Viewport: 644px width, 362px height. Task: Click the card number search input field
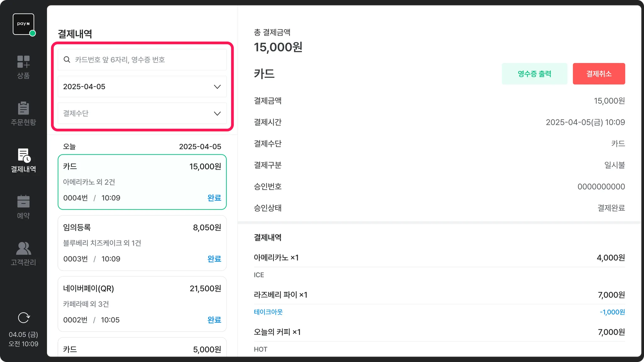tap(148, 60)
